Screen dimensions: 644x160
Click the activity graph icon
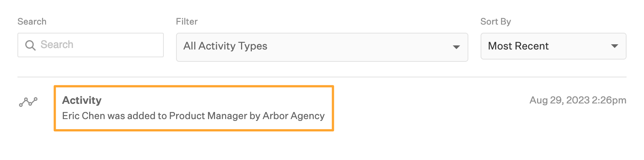pos(28,102)
